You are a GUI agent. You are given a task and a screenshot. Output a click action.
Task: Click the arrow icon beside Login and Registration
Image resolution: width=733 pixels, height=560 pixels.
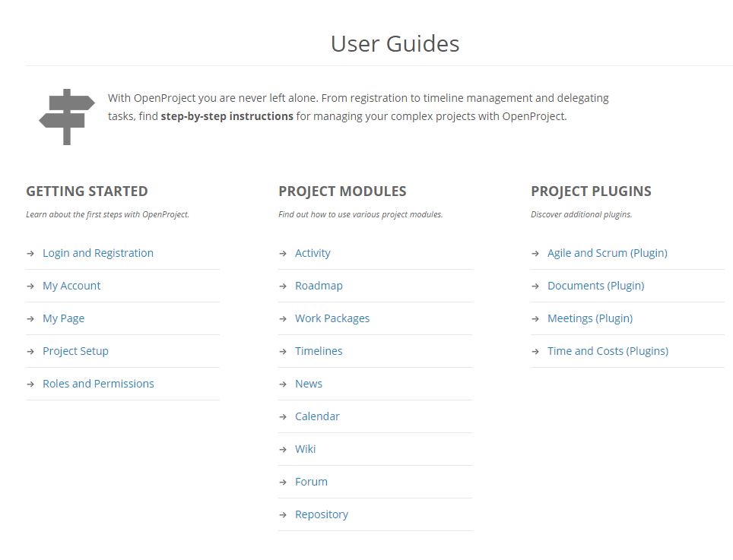coord(31,252)
